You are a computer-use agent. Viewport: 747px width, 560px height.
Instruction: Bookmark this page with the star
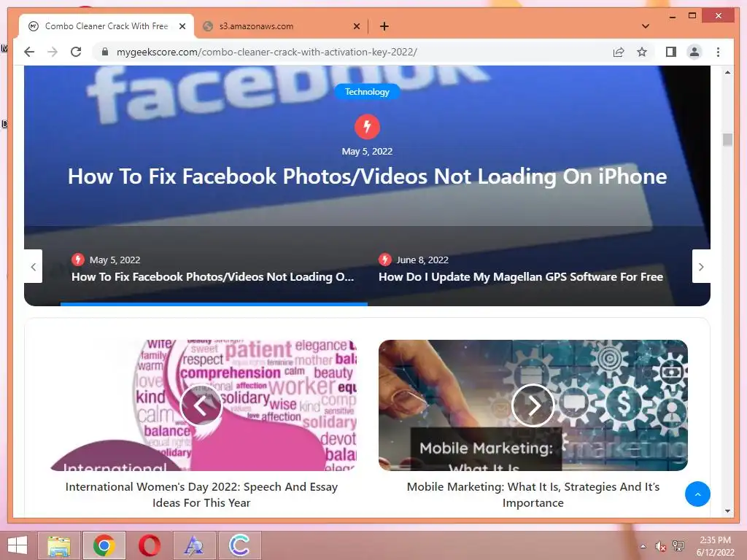[x=642, y=52]
